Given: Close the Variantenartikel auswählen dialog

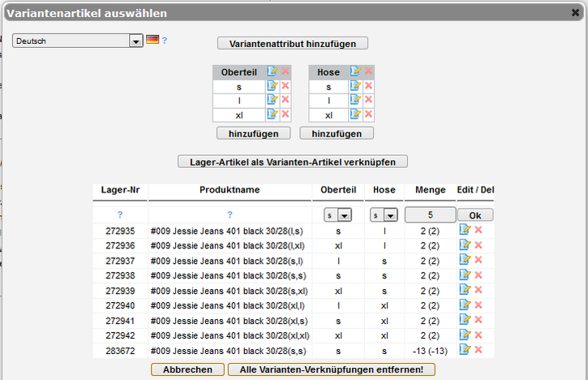Looking at the screenshot, I should [x=575, y=13].
